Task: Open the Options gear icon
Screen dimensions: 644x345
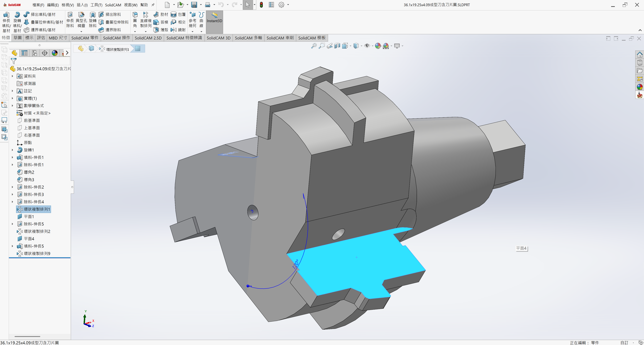Action: (281, 5)
